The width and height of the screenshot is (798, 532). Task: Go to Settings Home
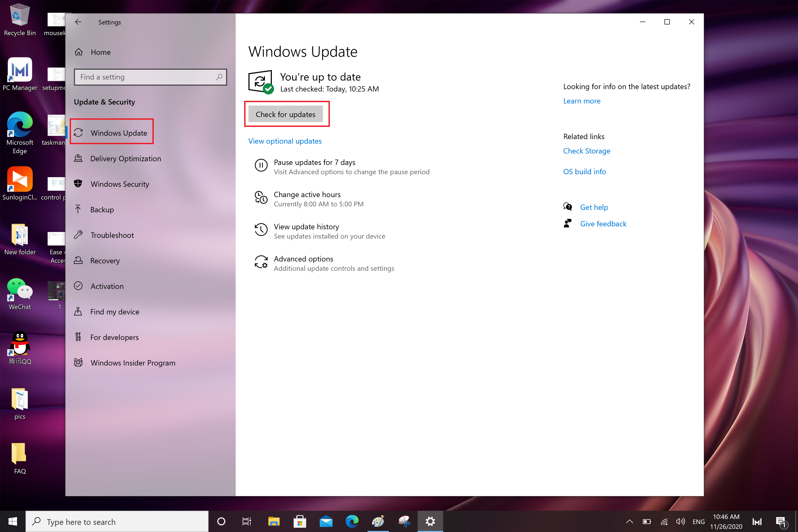(101, 52)
